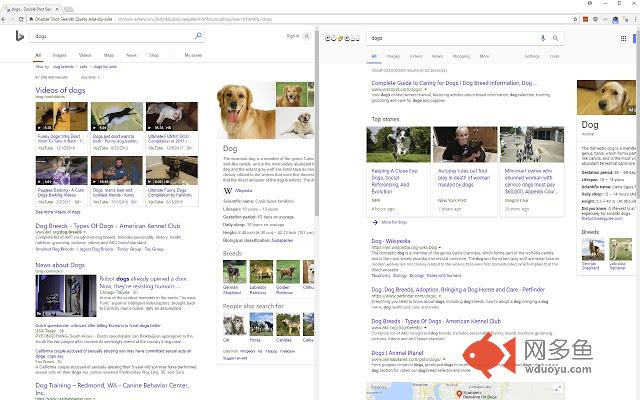This screenshot has height=400, width=640.
Task: Play the Ultimate Funny Dogs Compilation video thumbnail
Action: [172, 170]
